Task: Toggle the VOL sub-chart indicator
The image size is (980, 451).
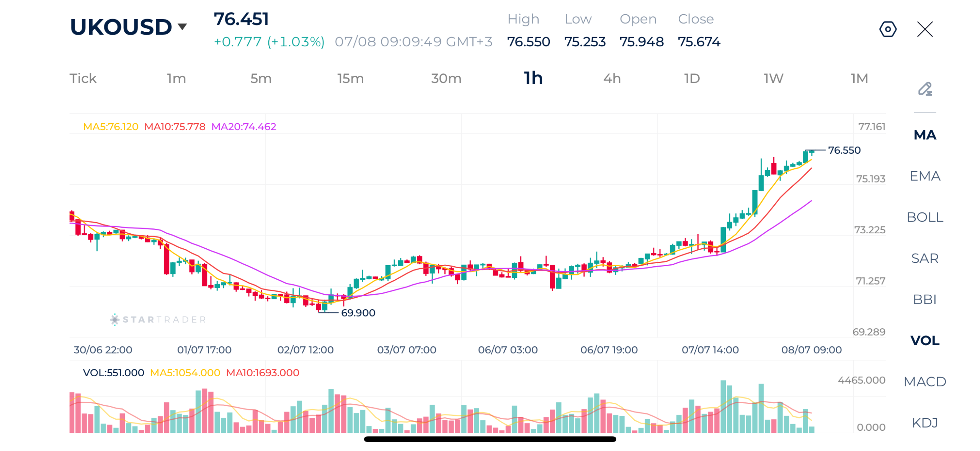Action: (x=924, y=340)
